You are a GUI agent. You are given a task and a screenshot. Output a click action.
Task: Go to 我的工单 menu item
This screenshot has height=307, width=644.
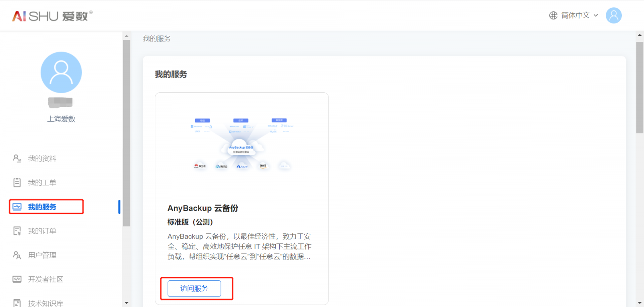click(x=42, y=183)
